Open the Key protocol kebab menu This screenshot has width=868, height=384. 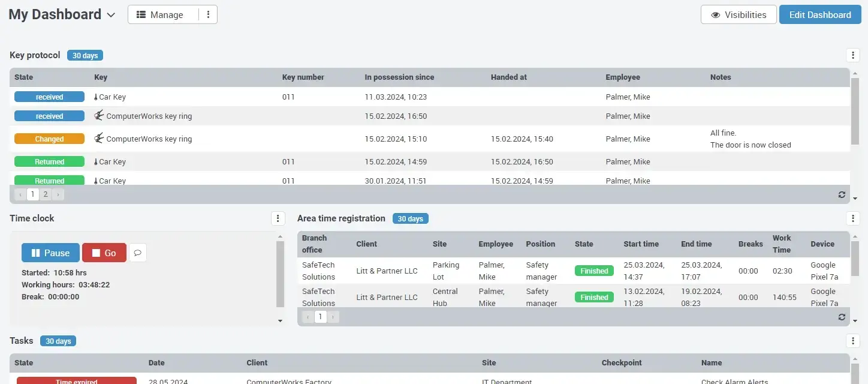tap(853, 55)
